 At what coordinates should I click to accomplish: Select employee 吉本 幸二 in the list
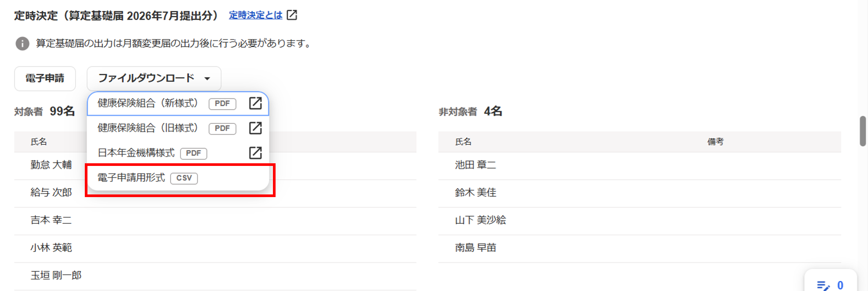51,220
